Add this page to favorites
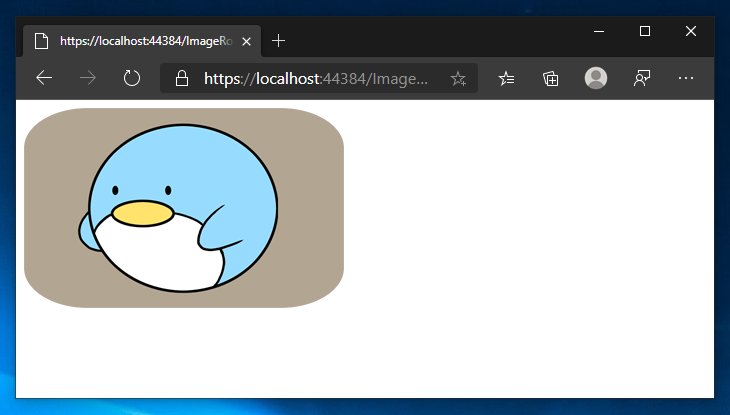Image resolution: width=730 pixels, height=415 pixels. coord(458,79)
